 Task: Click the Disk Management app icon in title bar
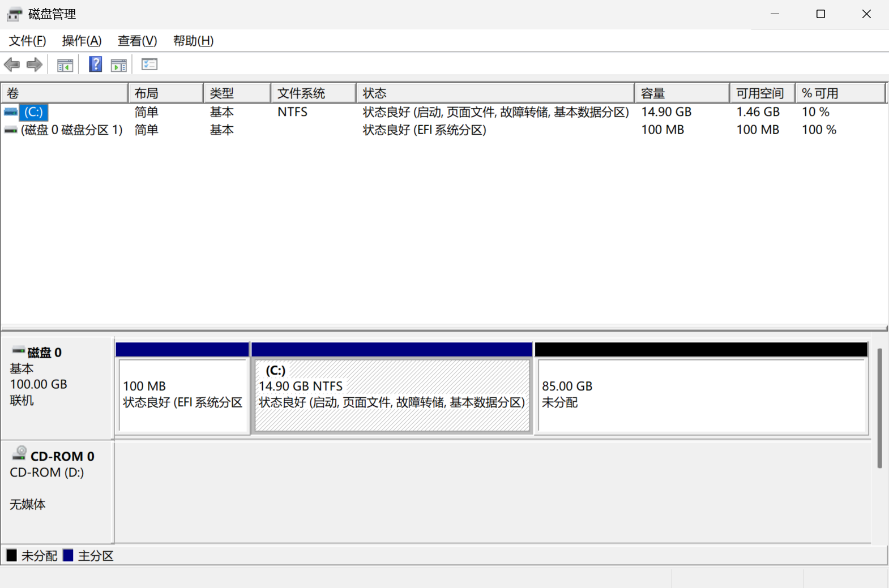pos(14,14)
